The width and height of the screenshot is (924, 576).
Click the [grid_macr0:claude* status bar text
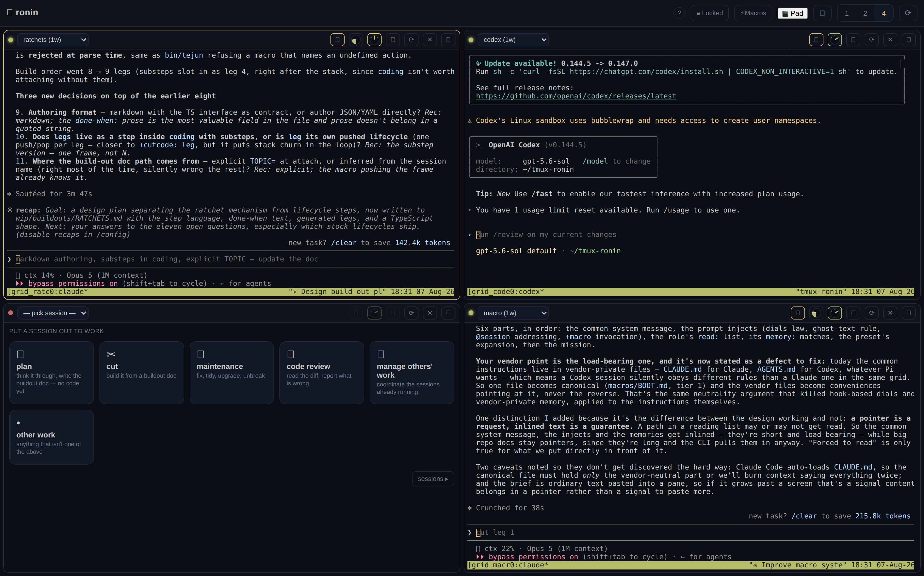pos(508,565)
